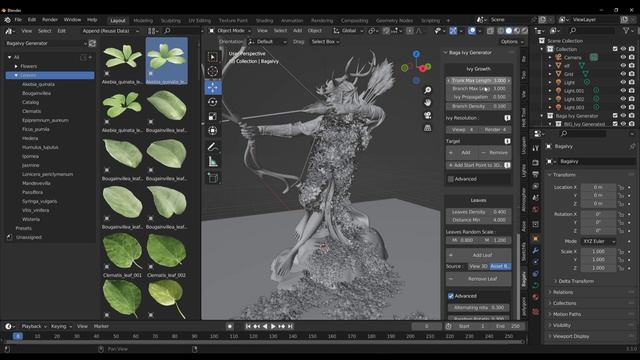This screenshot has height=360, width=640.
Task: Click the Add Leaf button
Action: click(x=478, y=255)
